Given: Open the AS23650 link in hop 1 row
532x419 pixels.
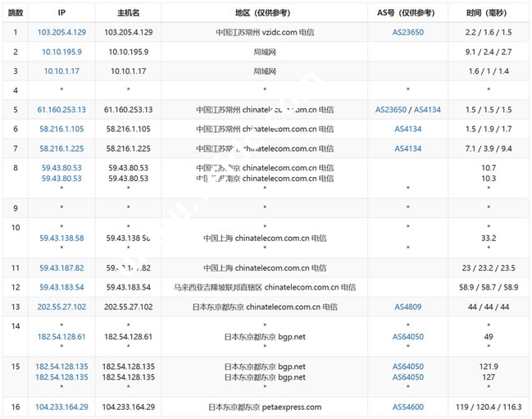Looking at the screenshot, I should tap(408, 32).
